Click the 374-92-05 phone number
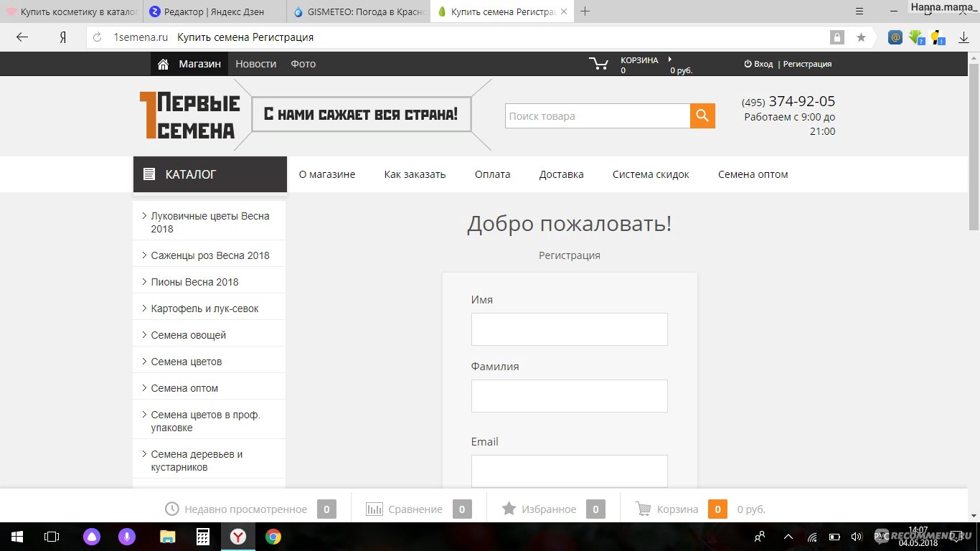 [x=801, y=101]
